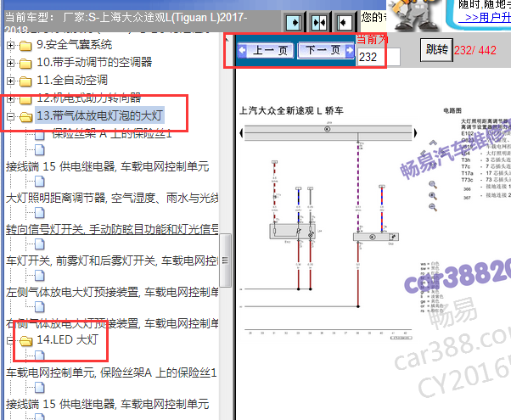Screen dimensions: 511x420
Task: Click document icon above 转向信号灯开关
Action: tap(39, 213)
